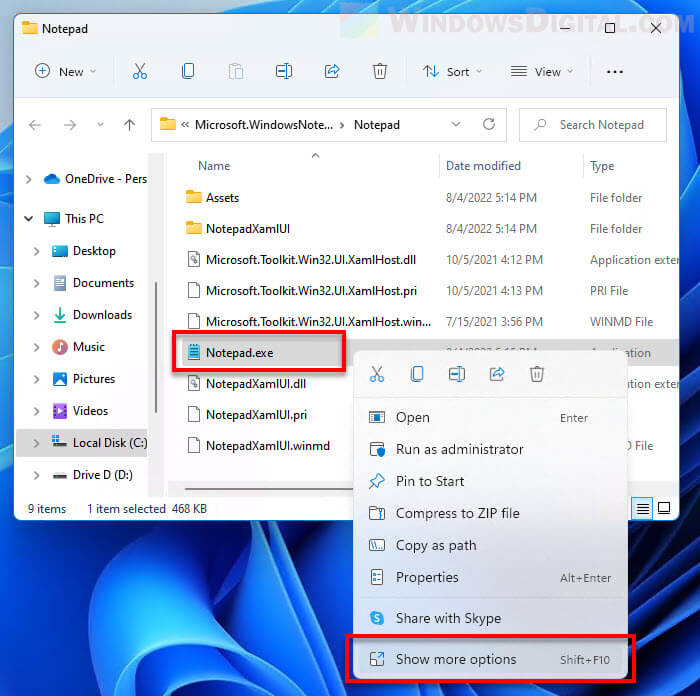The height and width of the screenshot is (696, 700).
Task: Expand the Local Disk (C:) tree node
Action: coord(37,443)
